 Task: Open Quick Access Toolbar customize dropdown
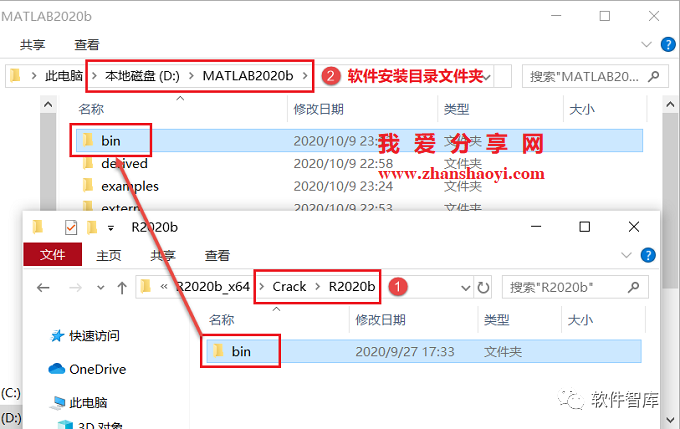(x=111, y=228)
